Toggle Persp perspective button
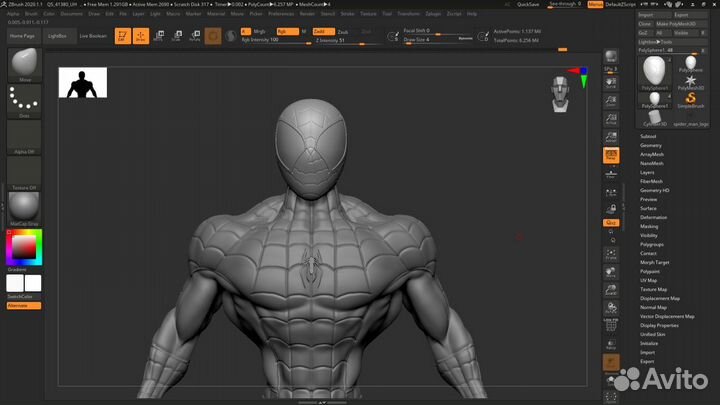Screen dimensions: 720x405 (611, 155)
